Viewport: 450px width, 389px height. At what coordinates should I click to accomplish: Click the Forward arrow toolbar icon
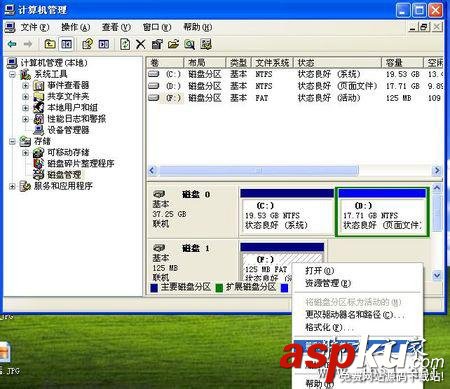pyautogui.click(x=28, y=44)
